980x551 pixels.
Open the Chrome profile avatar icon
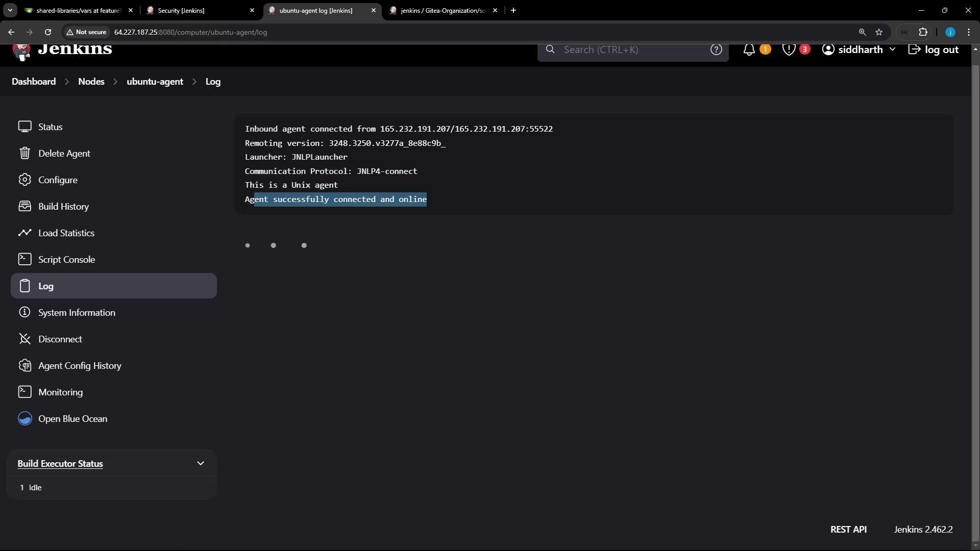[x=950, y=32]
